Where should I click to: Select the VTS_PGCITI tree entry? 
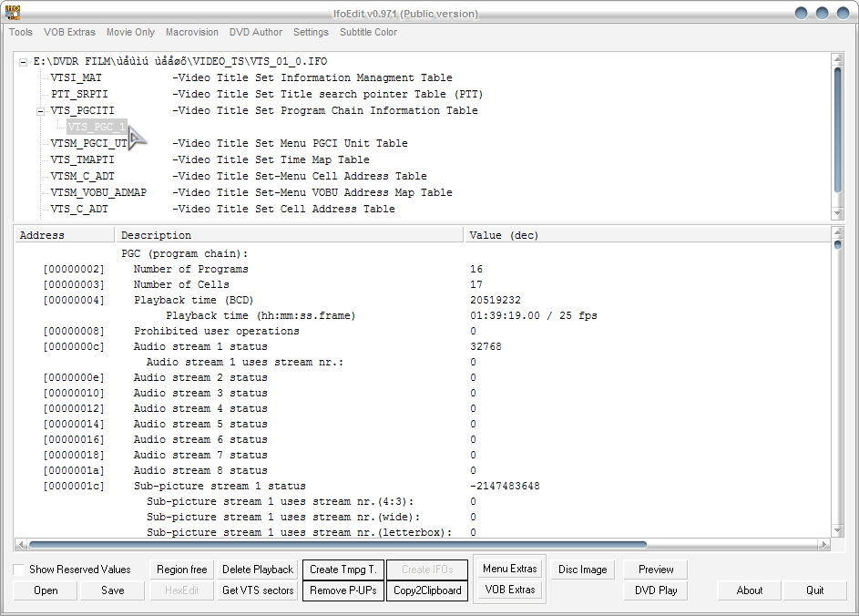point(82,110)
